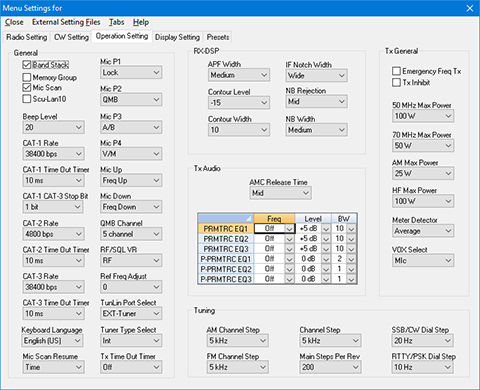Switch to the CW Setting tab
Screen dimensions: 480x390
pyautogui.click(x=71, y=37)
